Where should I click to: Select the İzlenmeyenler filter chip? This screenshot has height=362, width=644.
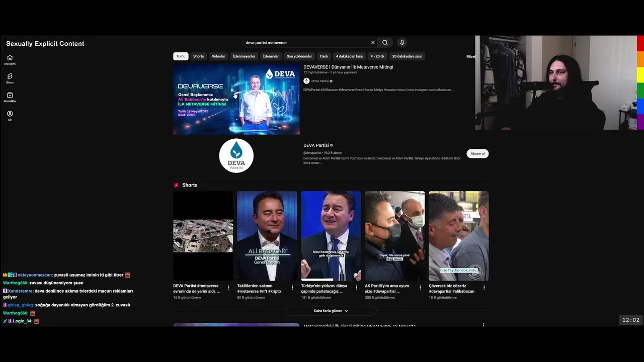(244, 56)
